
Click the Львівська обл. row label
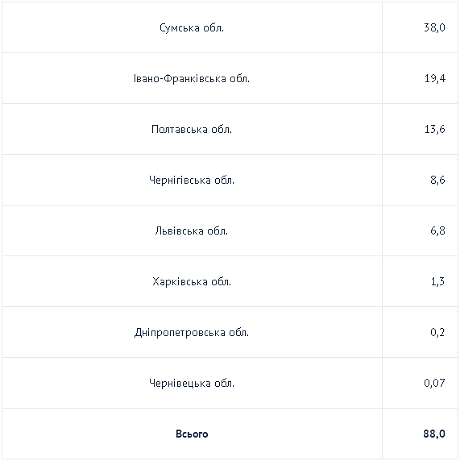(x=191, y=231)
